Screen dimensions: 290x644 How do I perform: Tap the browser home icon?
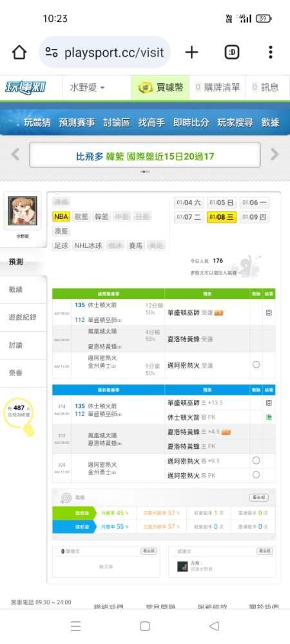(x=19, y=53)
